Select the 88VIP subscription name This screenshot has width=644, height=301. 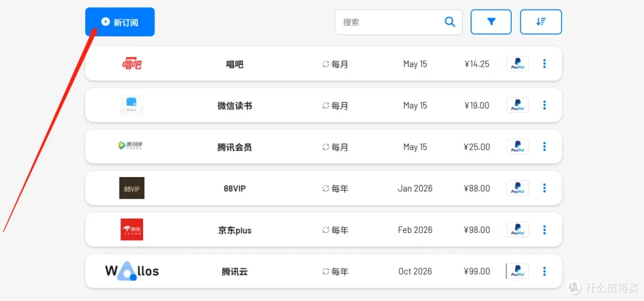[x=235, y=189]
